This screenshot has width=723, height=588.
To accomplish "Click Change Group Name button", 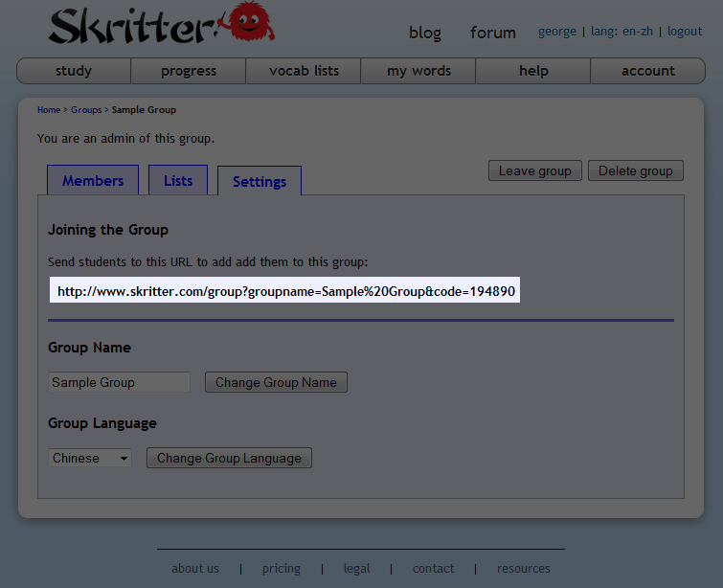I will click(x=276, y=382).
